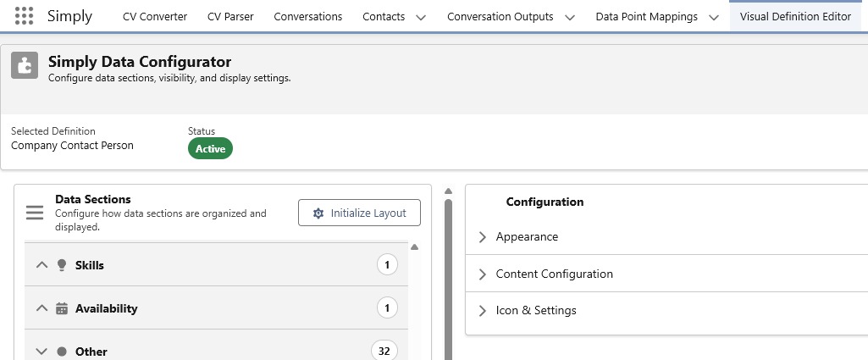Open the Data Point Mappings tab

tap(647, 17)
